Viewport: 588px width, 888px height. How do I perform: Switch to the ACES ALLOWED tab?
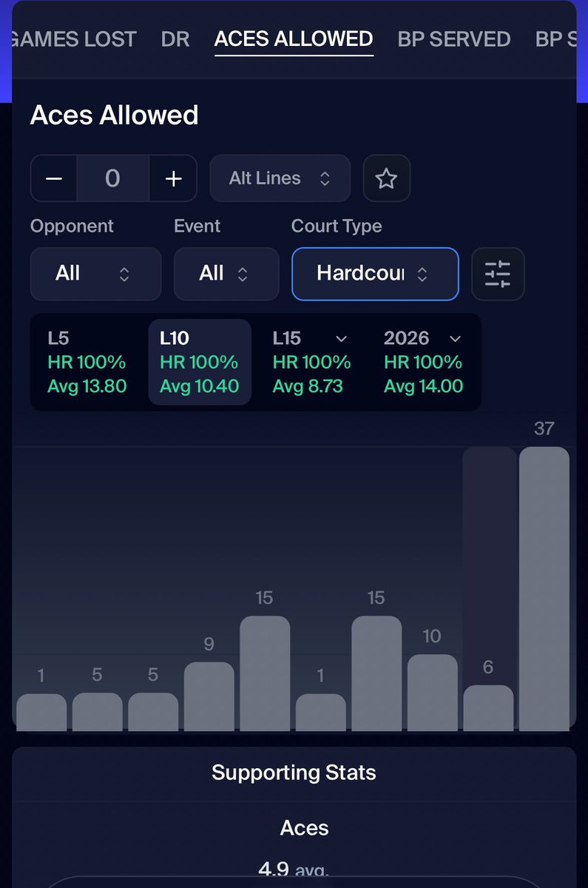tap(294, 39)
